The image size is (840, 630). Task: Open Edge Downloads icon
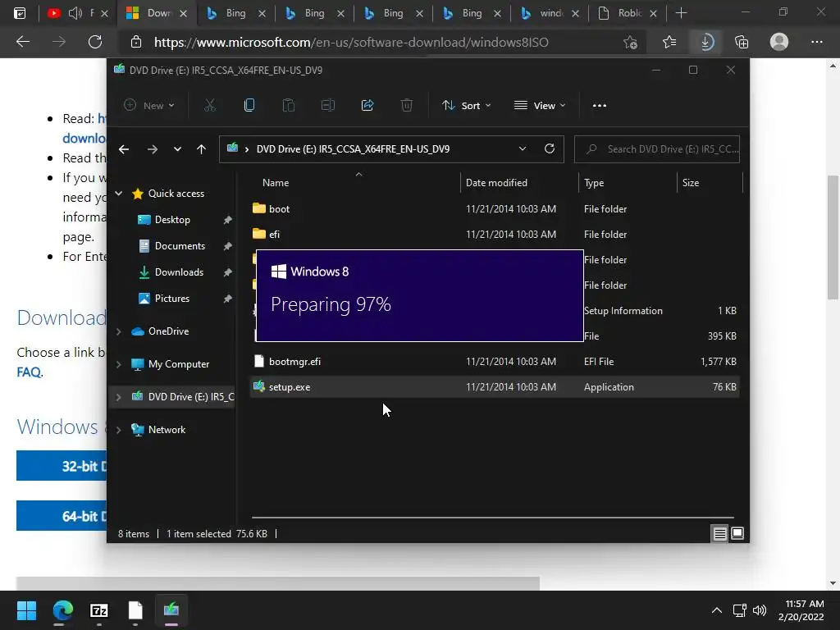[706, 42]
